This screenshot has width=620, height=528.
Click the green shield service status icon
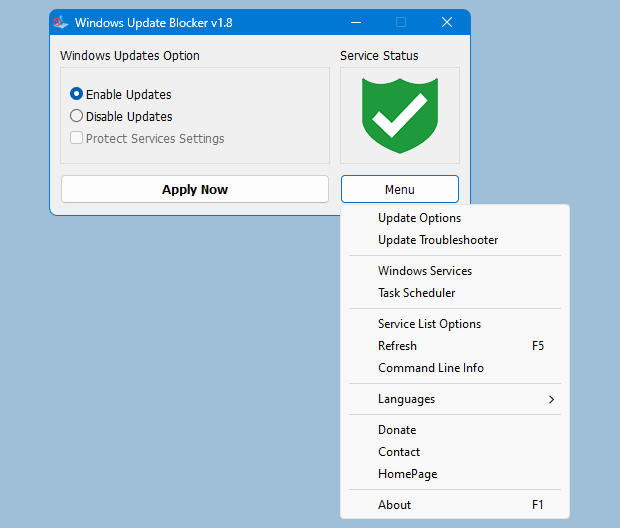[400, 115]
